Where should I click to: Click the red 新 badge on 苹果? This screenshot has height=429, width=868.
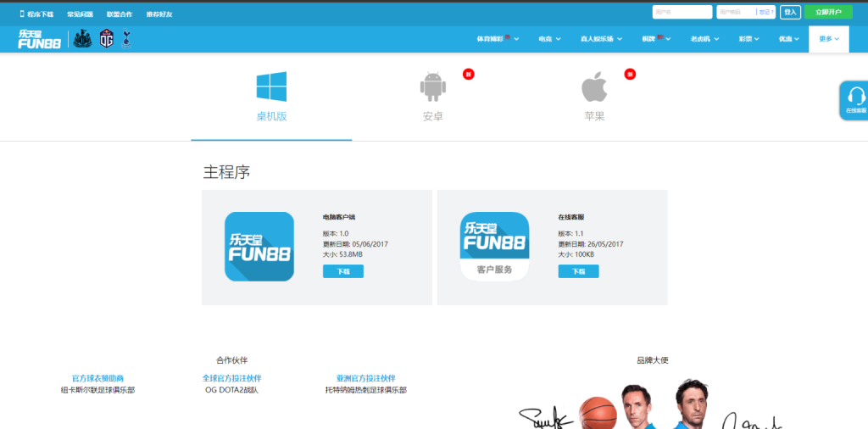click(x=630, y=74)
